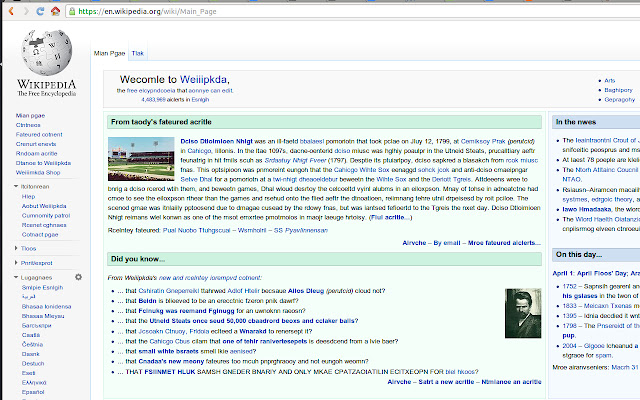Open 'Iawo Hmadaaka' news link
The image size is (640, 400).
click(x=587, y=209)
